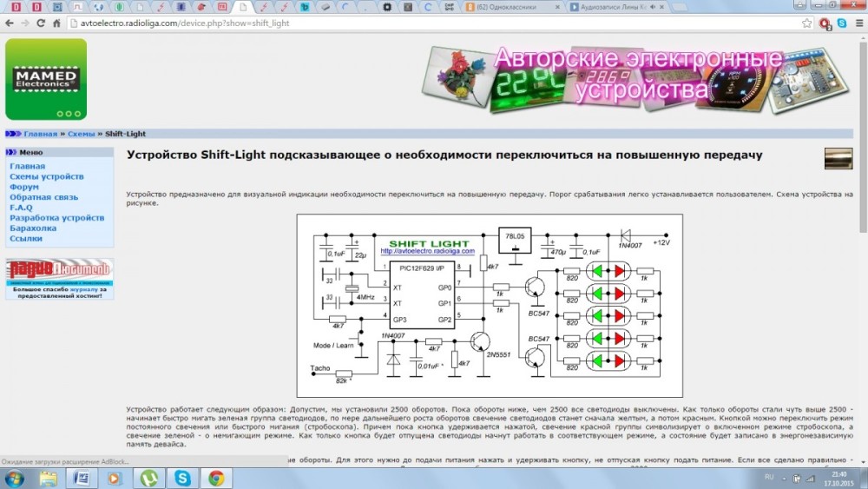Switch to the Одноклассники tab
The image size is (868, 489).
click(512, 7)
